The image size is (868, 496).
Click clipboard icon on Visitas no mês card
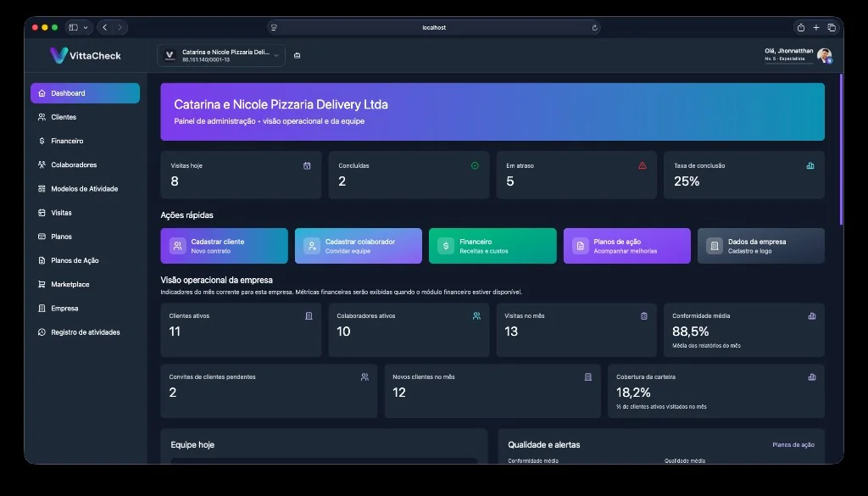click(x=644, y=316)
